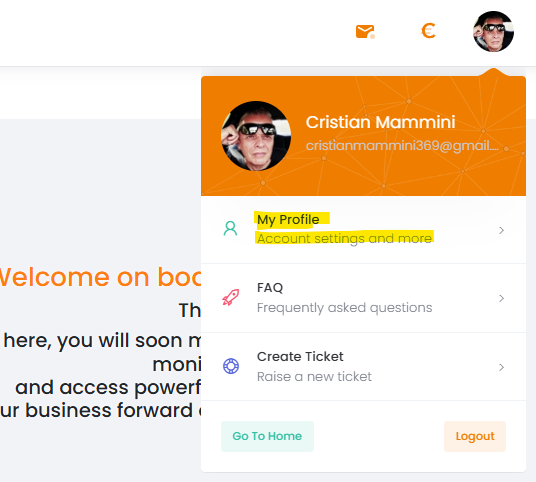536x482 pixels.
Task: Expand the FAQ row chevron
Action: coord(501,298)
